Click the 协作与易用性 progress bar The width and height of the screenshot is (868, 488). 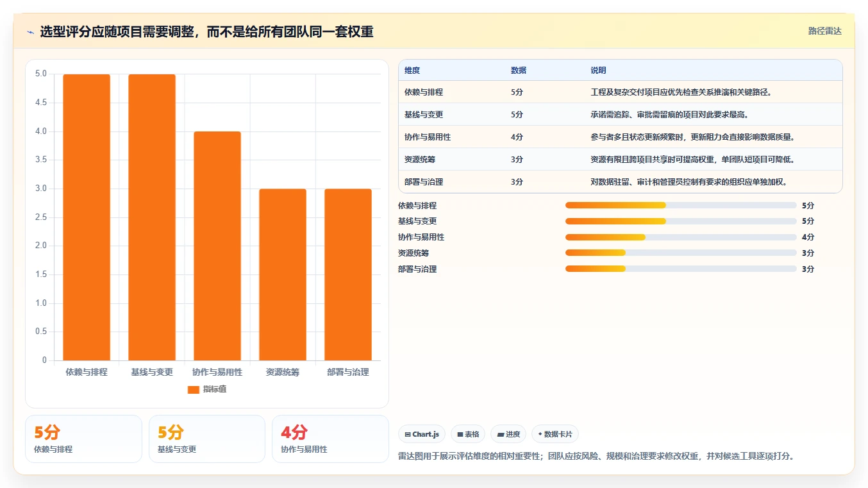coord(681,237)
